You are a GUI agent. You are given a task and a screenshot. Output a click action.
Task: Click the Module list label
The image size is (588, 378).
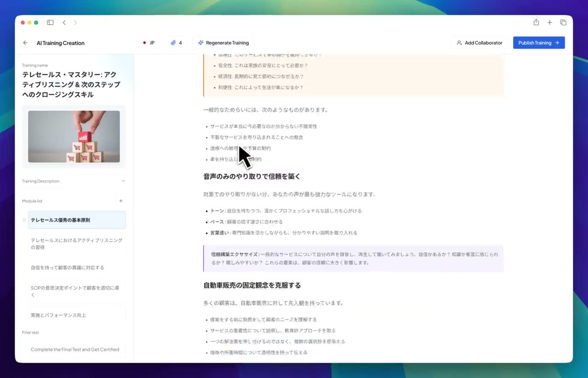coord(32,201)
